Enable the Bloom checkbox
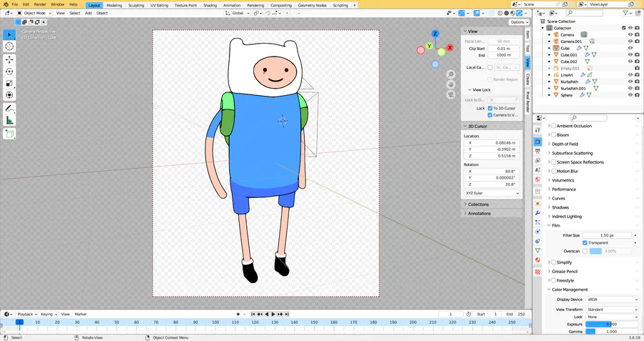 pyautogui.click(x=554, y=135)
